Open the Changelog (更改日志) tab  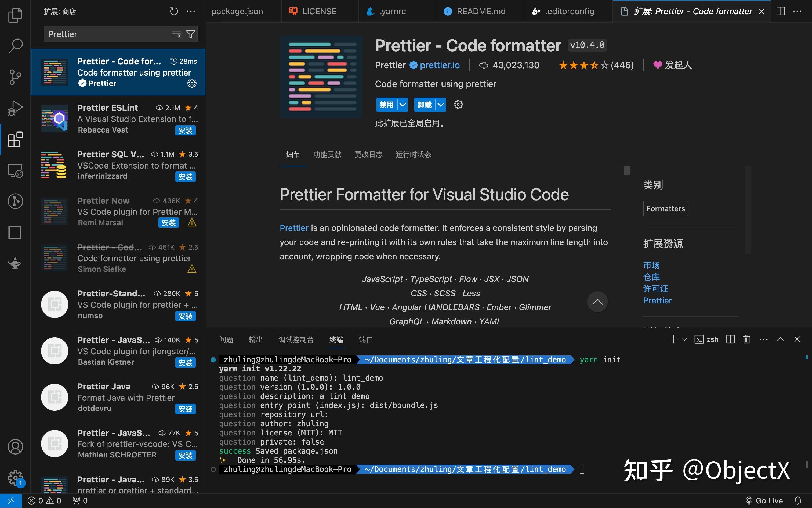[x=368, y=155]
